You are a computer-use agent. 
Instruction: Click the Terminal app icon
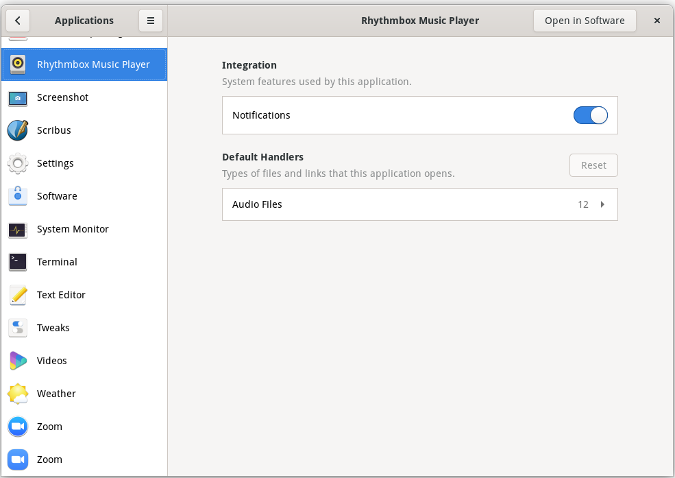point(18,262)
